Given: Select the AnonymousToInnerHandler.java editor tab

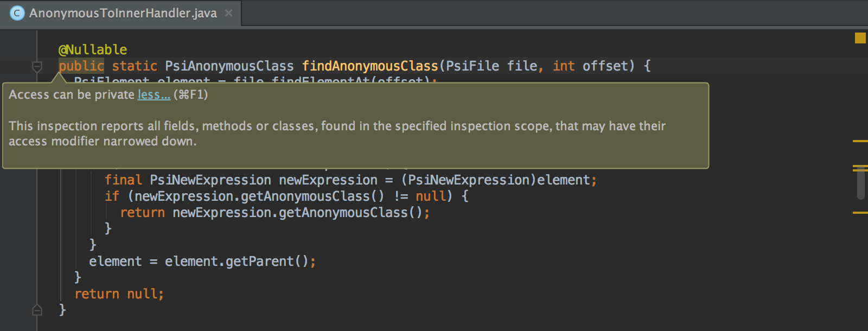Looking at the screenshot, I should pyautogui.click(x=120, y=13).
